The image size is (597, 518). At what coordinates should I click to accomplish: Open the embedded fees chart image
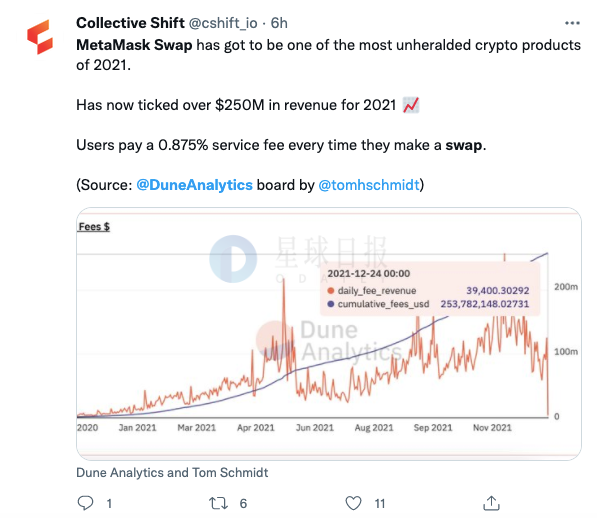[329, 333]
